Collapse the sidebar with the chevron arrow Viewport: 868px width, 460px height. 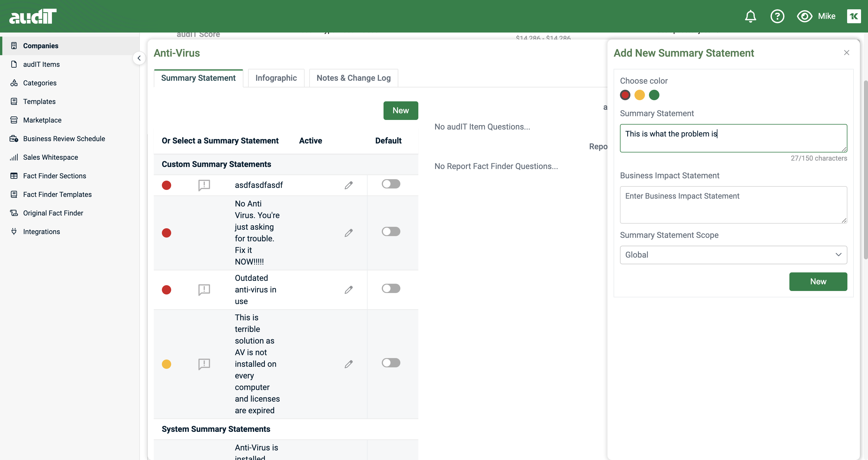[x=139, y=58]
